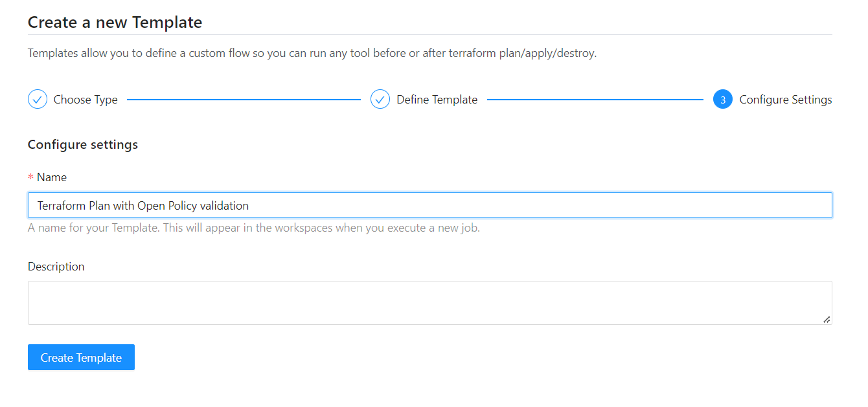This screenshot has width=868, height=407.
Task: Click inside the Description text area
Action: tap(429, 302)
